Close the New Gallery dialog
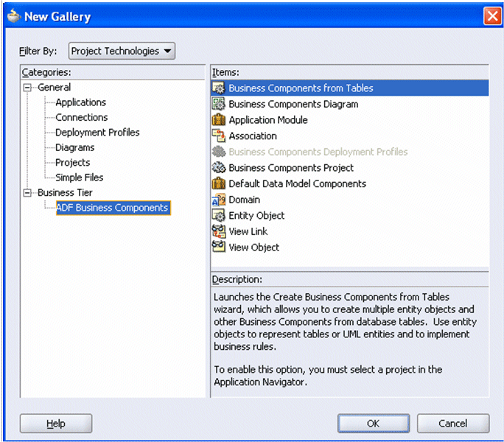The width and height of the screenshot is (504, 442). (x=492, y=15)
